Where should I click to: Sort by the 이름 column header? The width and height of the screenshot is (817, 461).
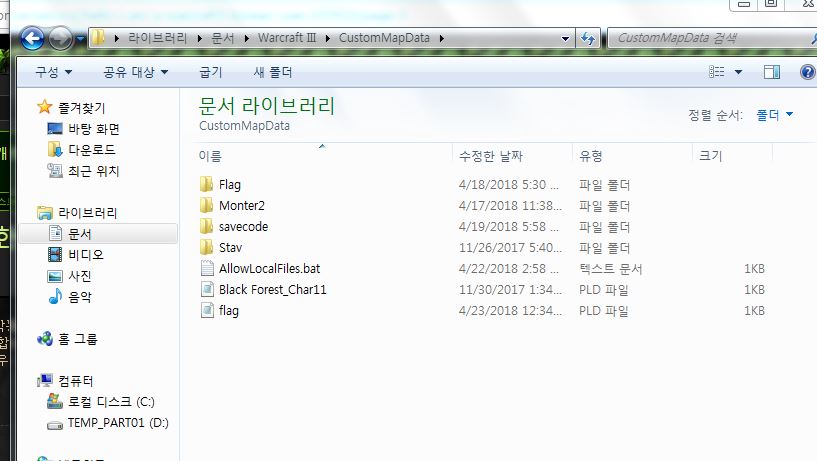pos(210,156)
